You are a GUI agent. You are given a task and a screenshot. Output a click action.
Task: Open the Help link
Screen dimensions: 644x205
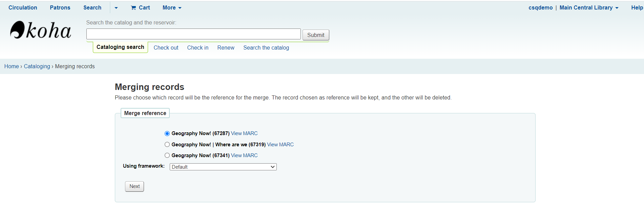[637, 7]
